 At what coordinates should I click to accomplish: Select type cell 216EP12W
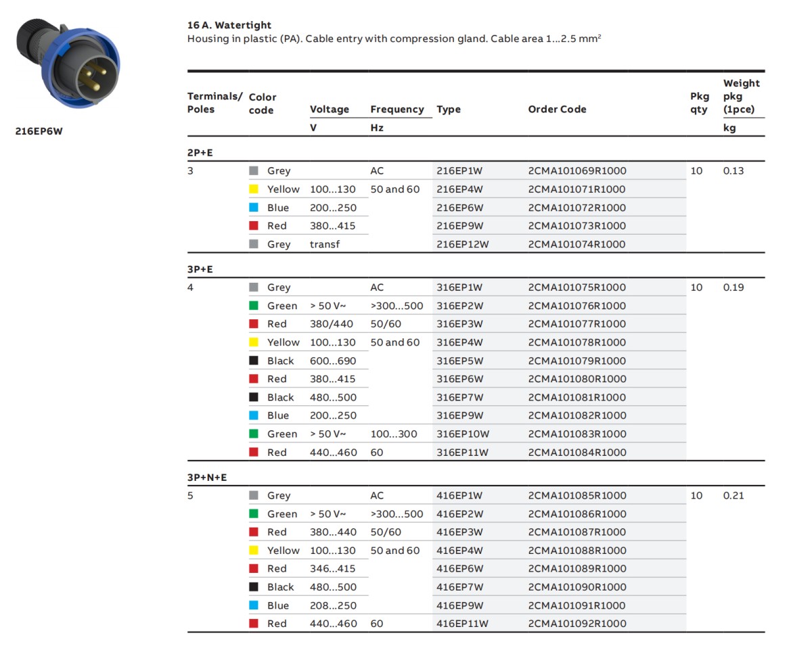tap(462, 244)
